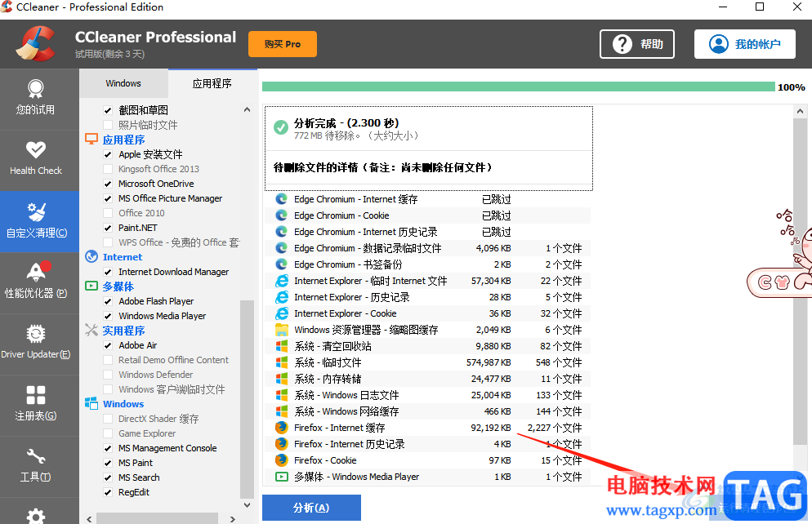Enable Office 2010 checkbox
This screenshot has width=812, height=524.
coord(108,212)
